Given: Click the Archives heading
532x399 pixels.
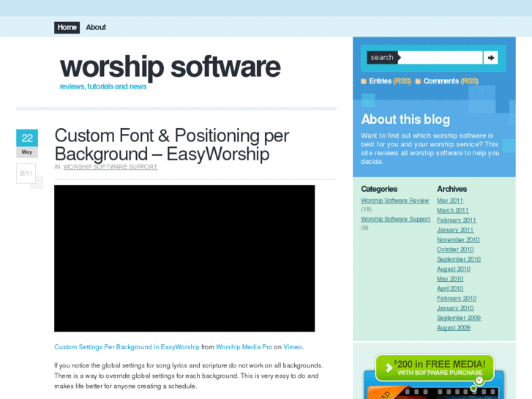Looking at the screenshot, I should pyautogui.click(x=452, y=189).
